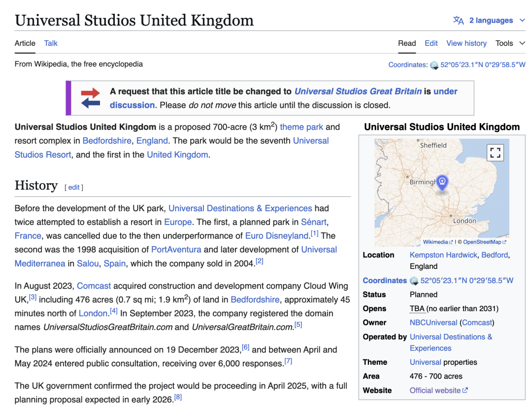Open the NBCUniversal link

tap(433, 323)
